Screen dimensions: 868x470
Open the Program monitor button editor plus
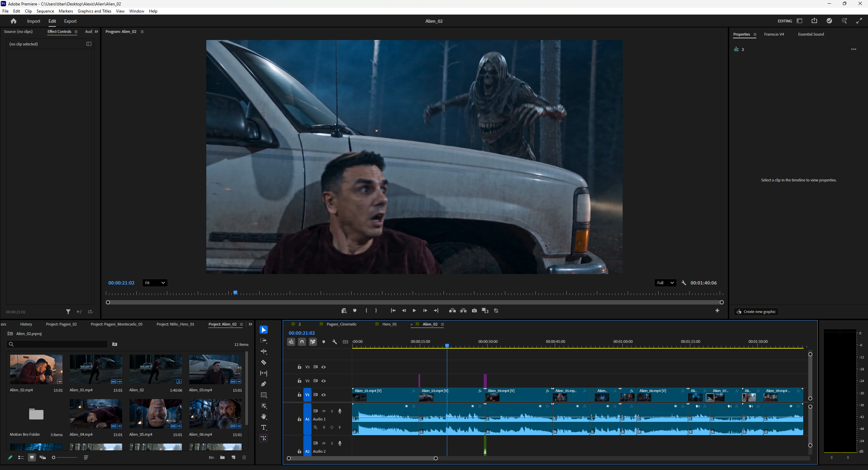point(717,311)
